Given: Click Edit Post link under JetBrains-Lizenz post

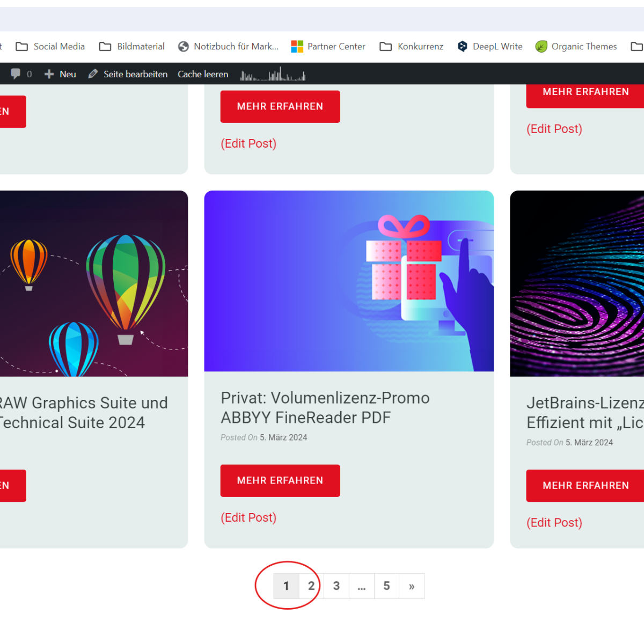Looking at the screenshot, I should (x=554, y=523).
